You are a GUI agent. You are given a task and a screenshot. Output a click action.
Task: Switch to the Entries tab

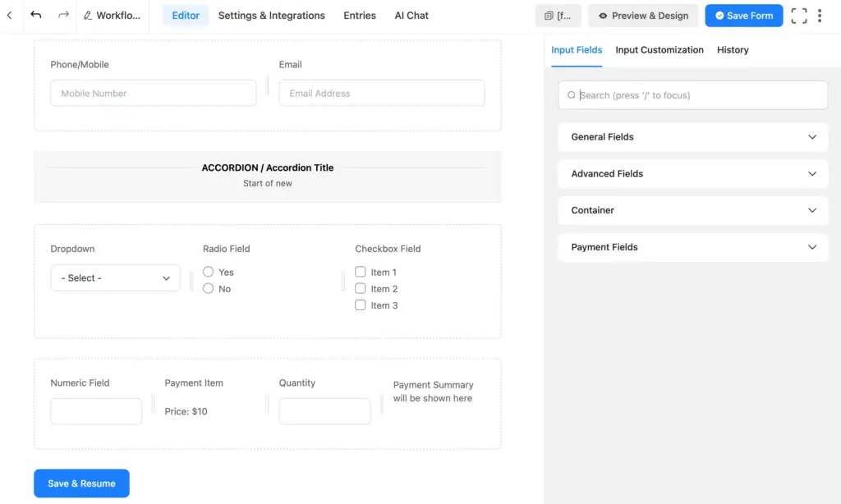pyautogui.click(x=360, y=16)
